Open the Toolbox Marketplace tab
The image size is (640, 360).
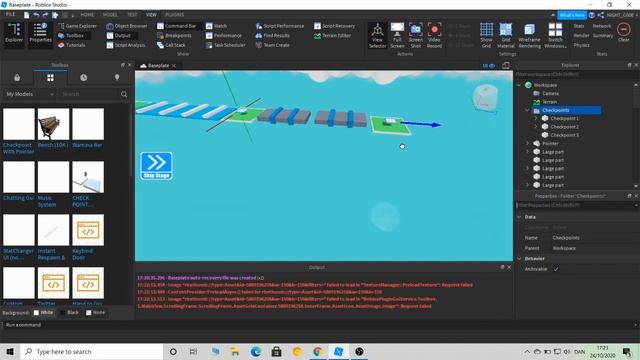[17, 78]
